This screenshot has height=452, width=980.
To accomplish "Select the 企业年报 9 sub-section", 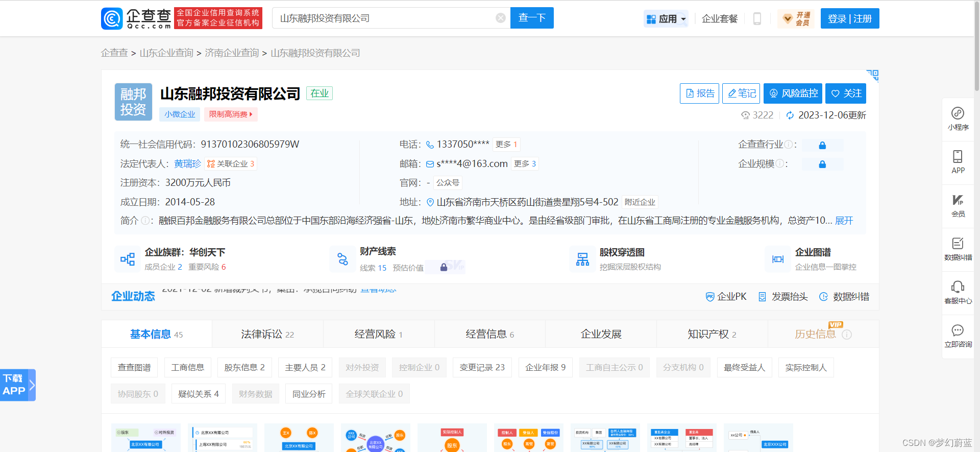I will coord(546,368).
